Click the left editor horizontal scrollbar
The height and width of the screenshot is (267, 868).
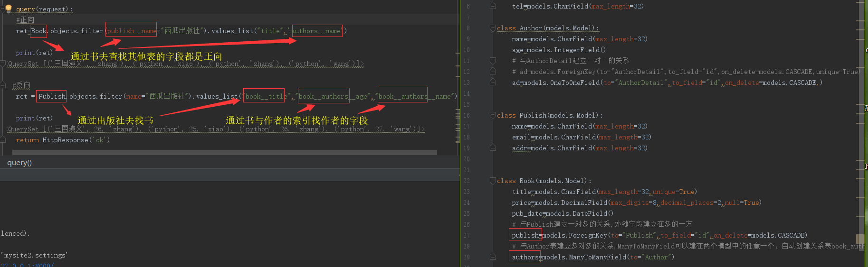click(224, 153)
